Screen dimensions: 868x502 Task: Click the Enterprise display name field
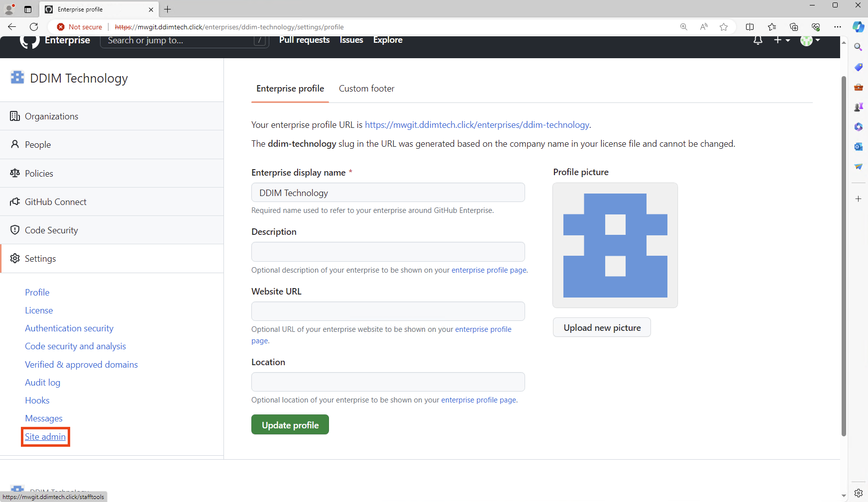(388, 193)
